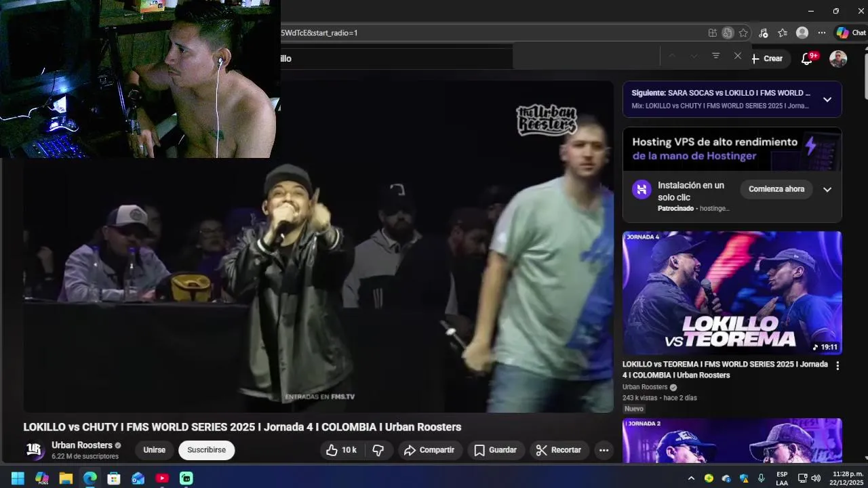Go to previous find result
868x488 pixels.
pos(671,56)
